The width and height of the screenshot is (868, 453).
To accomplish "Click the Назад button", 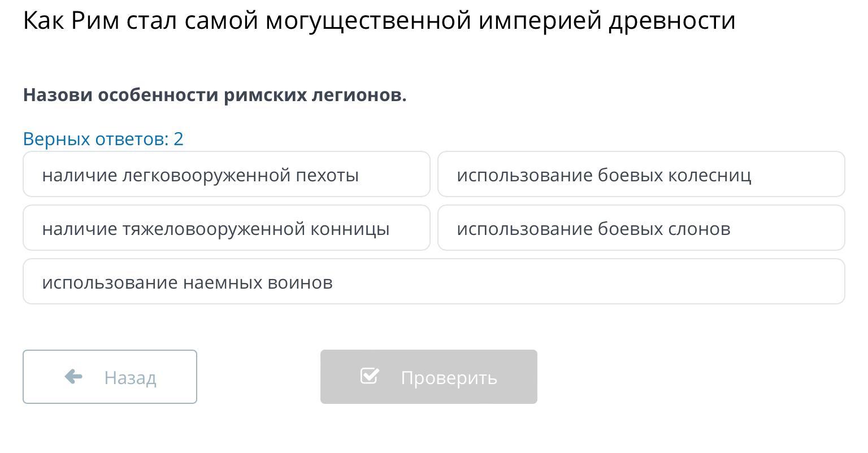I will (110, 377).
